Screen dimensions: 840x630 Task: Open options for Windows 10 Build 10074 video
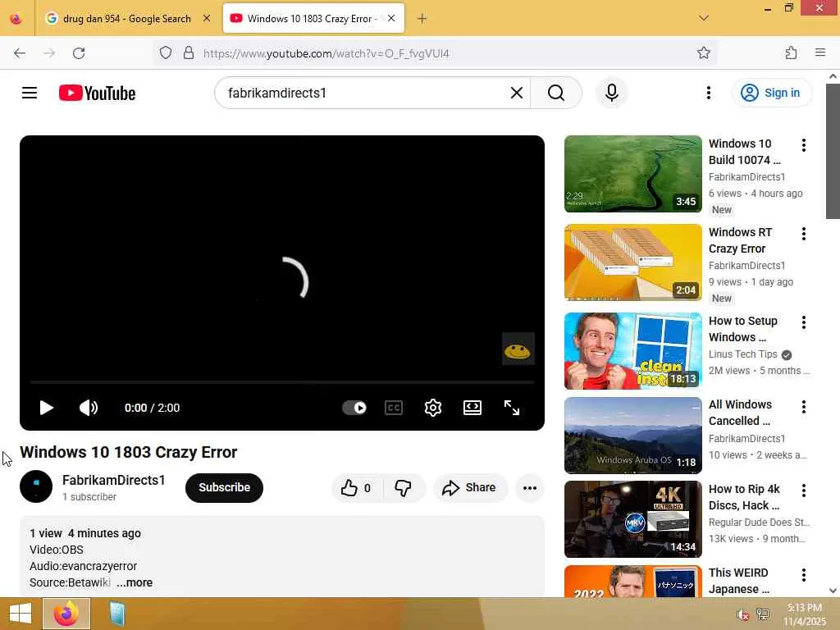[x=803, y=145]
